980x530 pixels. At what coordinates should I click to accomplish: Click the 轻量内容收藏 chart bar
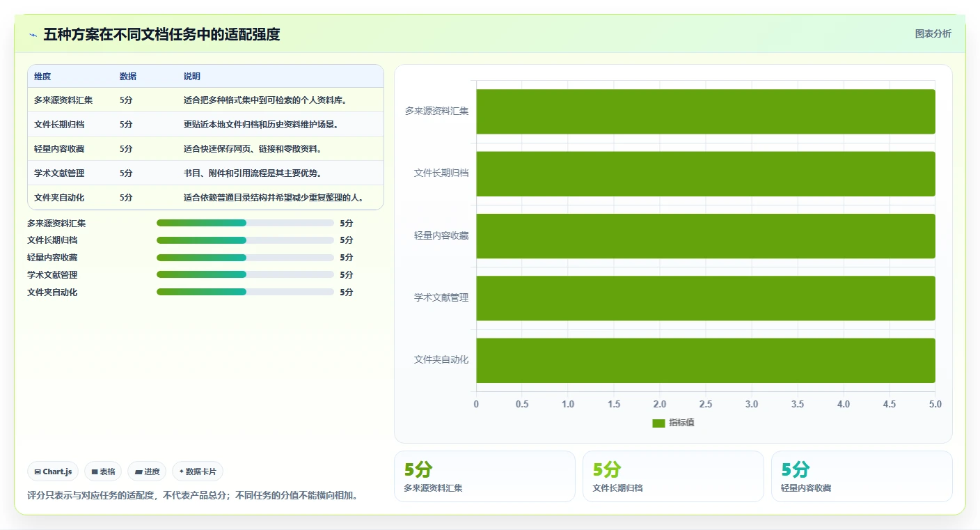click(706, 236)
